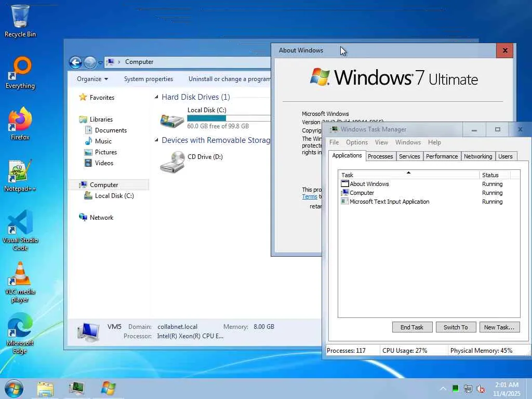This screenshot has height=399, width=532.
Task: Open the Windows Start button
Action: click(x=14, y=389)
